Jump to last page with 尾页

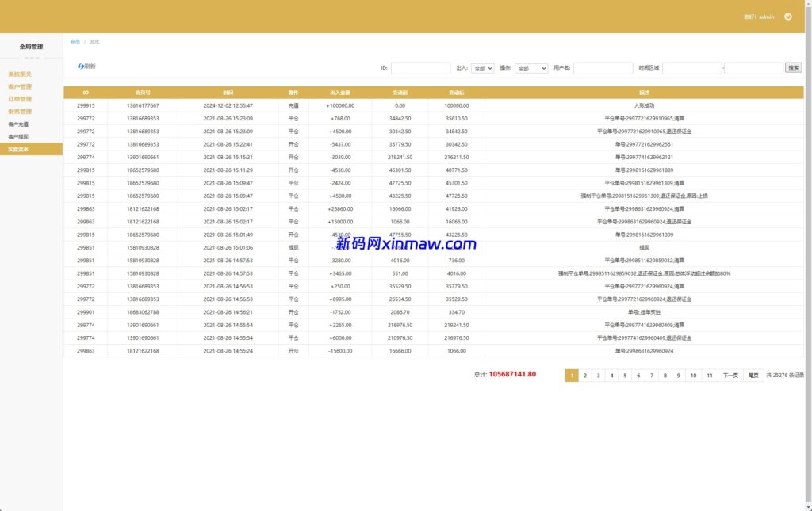753,376
